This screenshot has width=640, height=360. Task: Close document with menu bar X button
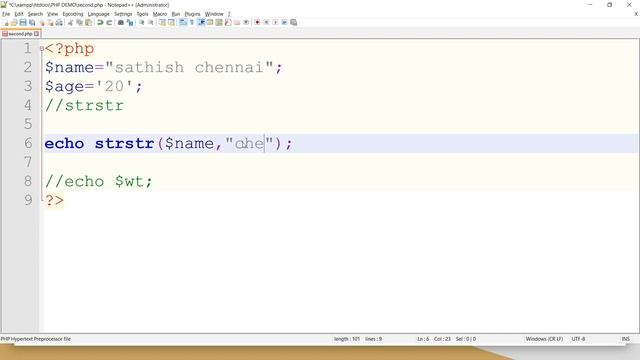pyautogui.click(x=636, y=14)
